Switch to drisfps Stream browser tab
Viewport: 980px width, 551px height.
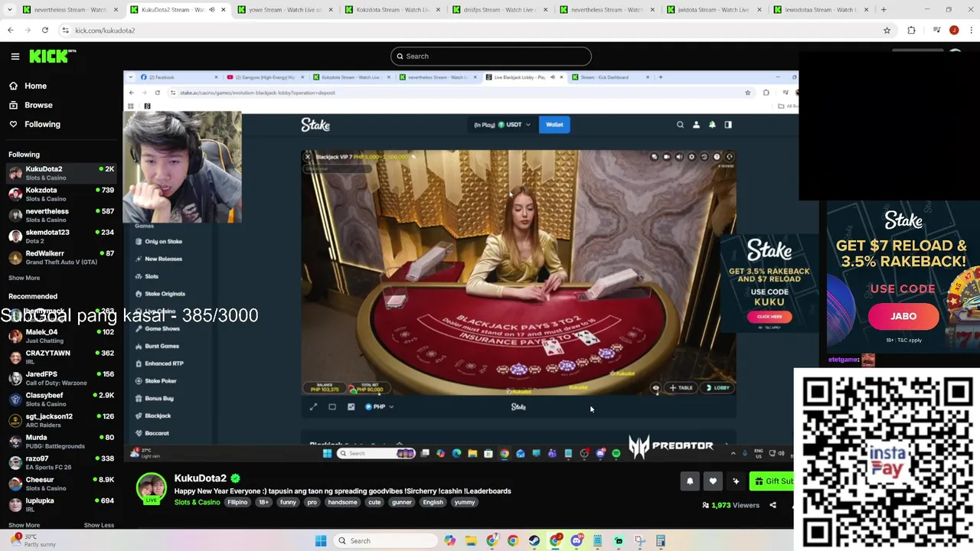(x=499, y=10)
